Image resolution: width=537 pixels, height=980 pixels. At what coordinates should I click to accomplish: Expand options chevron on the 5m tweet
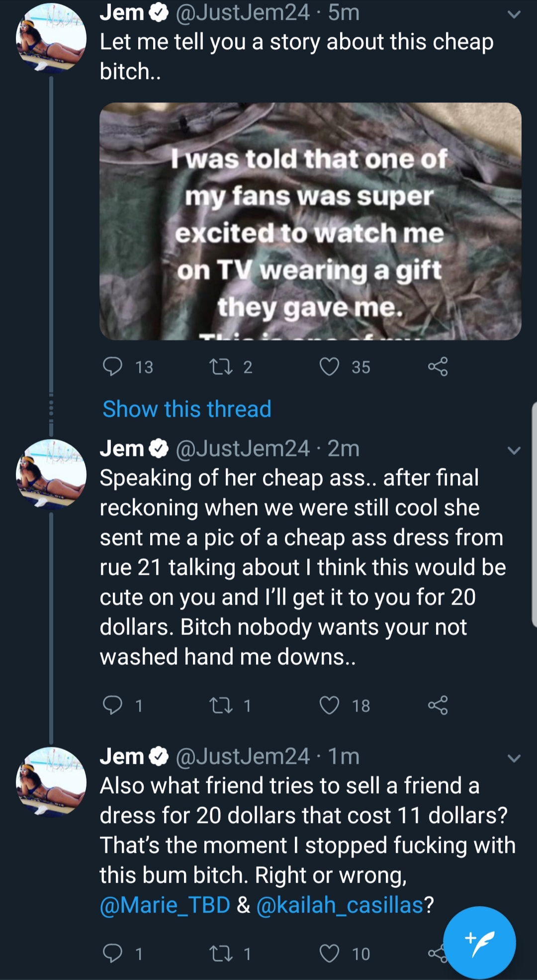click(x=514, y=14)
